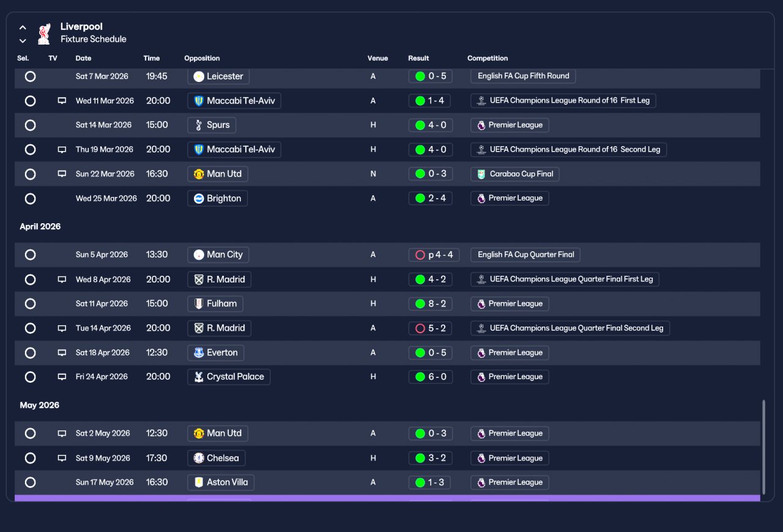Open Champions League Quarter Final Second Leg
The image size is (783, 532).
(x=570, y=328)
